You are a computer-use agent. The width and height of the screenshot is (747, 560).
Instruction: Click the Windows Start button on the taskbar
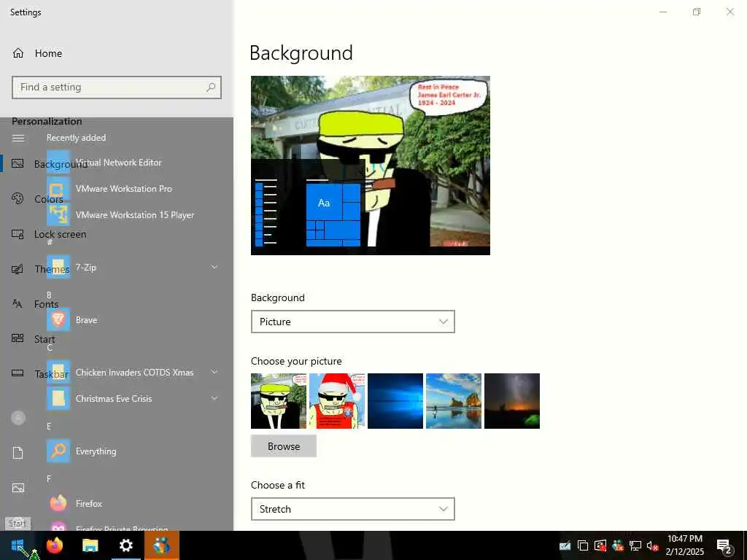(18, 545)
